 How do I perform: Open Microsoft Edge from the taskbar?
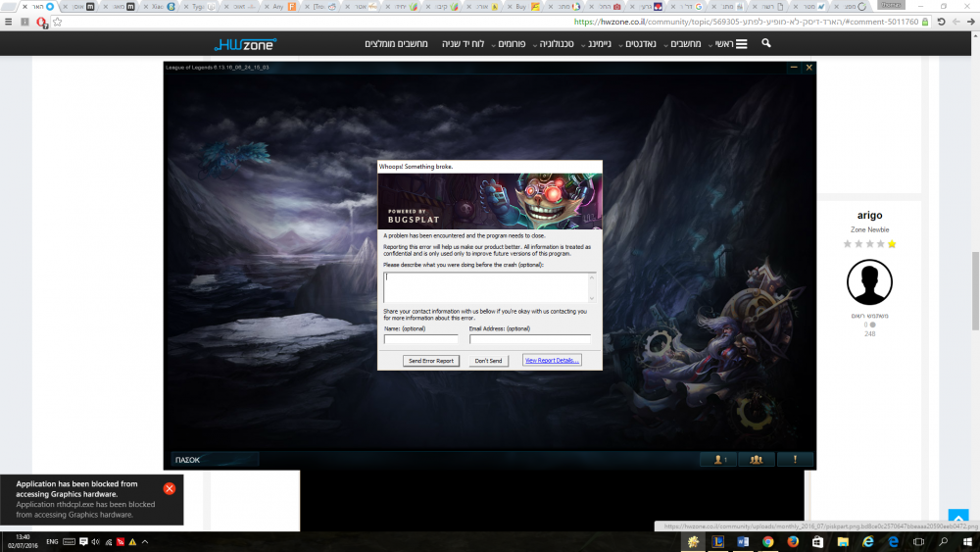893,542
